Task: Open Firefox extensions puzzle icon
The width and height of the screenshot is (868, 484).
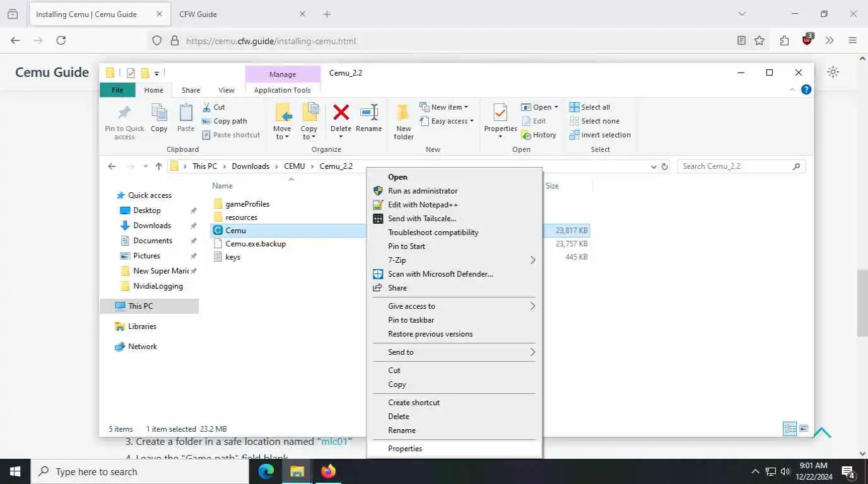Action: click(x=784, y=40)
